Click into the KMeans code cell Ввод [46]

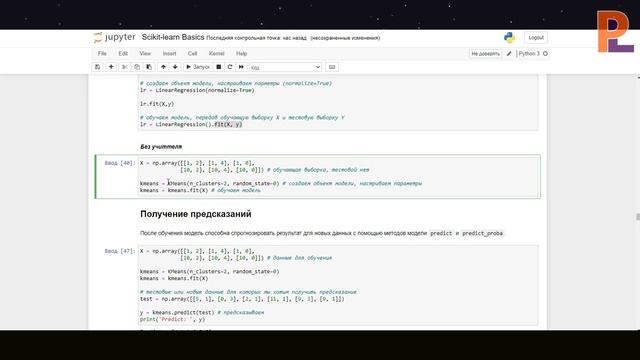(x=338, y=177)
